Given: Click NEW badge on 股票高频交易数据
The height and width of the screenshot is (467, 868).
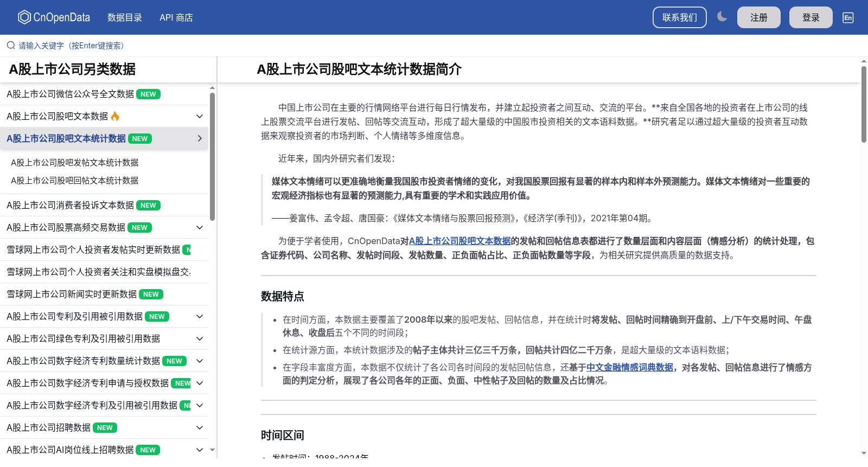Looking at the screenshot, I should click(x=139, y=228).
